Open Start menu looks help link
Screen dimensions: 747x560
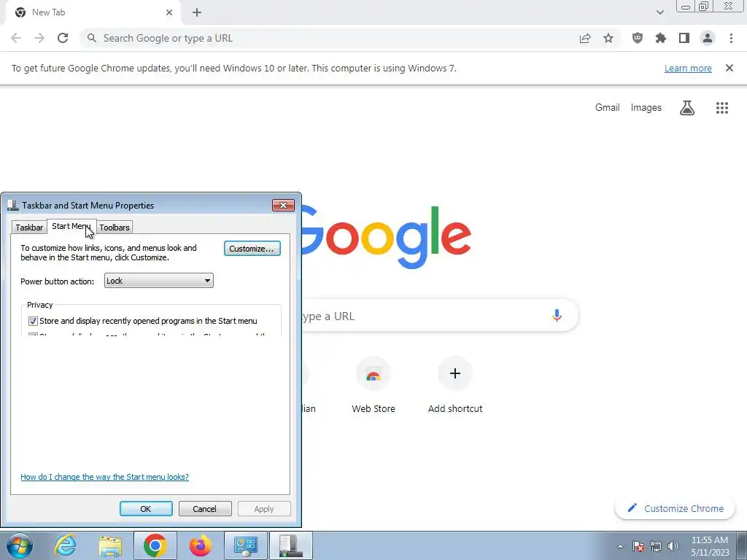point(104,477)
